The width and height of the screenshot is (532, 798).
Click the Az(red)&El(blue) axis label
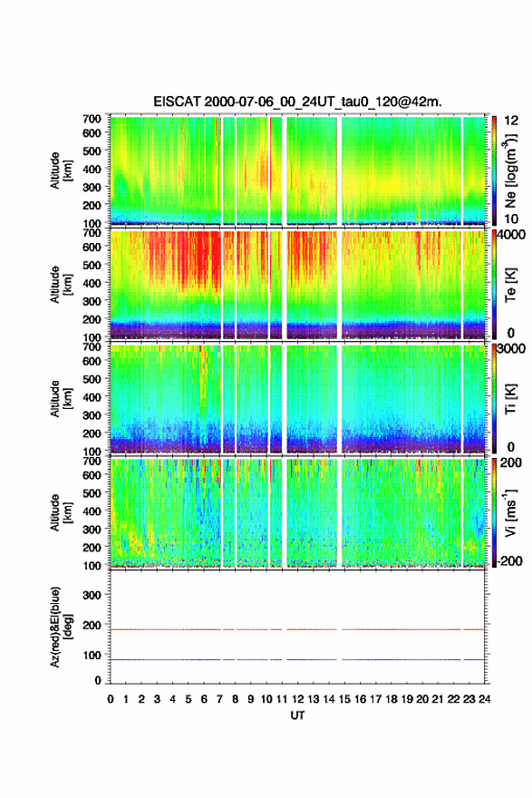[x=62, y=627]
